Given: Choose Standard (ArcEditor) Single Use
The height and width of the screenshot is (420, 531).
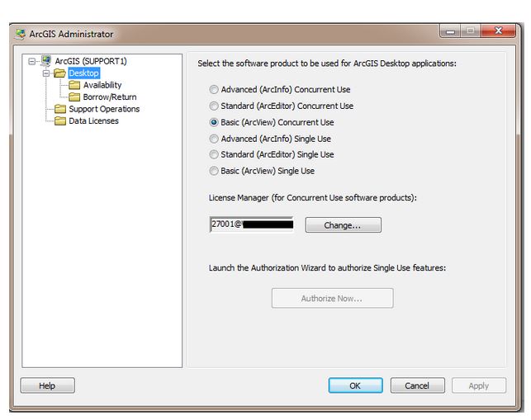Looking at the screenshot, I should click(214, 154).
